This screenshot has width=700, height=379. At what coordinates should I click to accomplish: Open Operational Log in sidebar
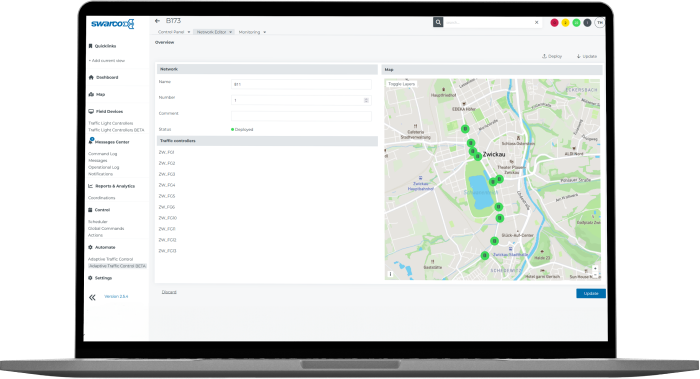pos(103,167)
